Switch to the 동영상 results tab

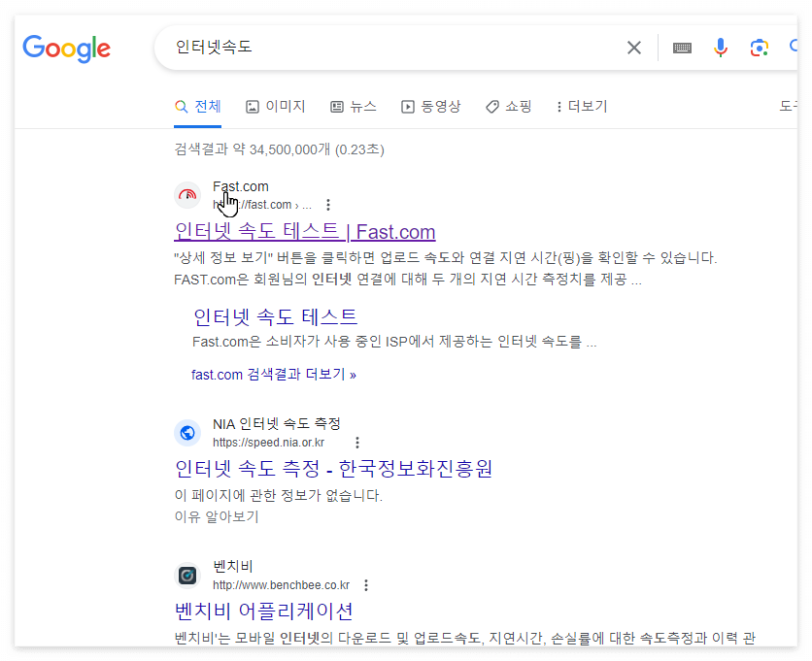(430, 106)
